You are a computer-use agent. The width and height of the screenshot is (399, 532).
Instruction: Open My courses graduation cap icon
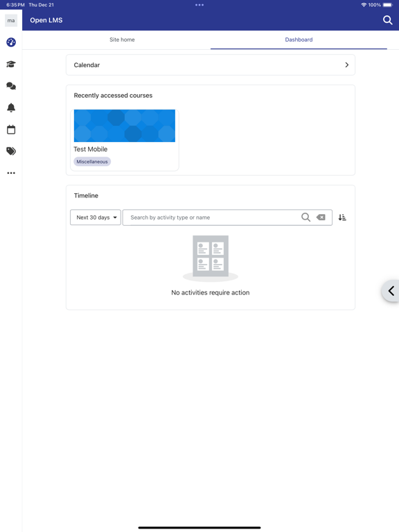[11, 64]
